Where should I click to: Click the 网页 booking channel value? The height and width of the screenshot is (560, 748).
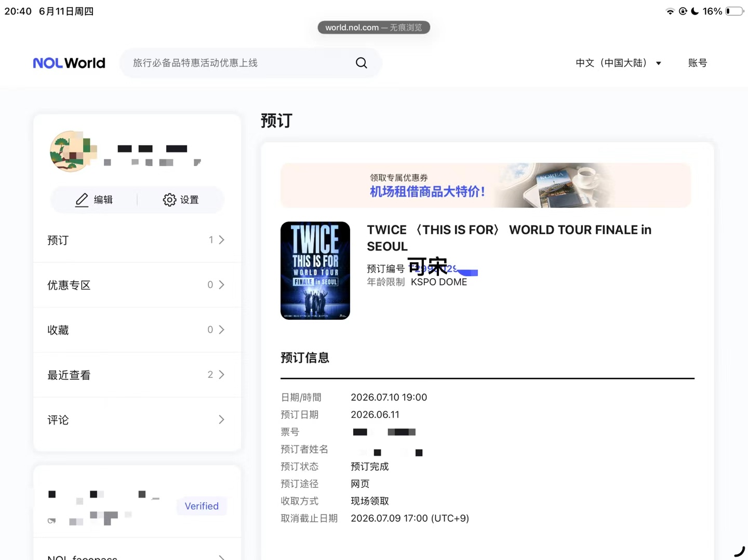pyautogui.click(x=360, y=484)
